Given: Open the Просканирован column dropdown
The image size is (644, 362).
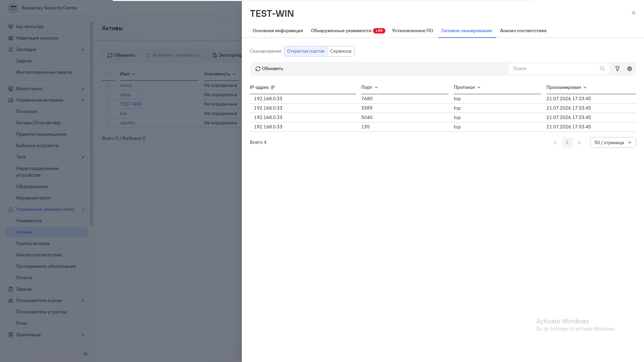Looking at the screenshot, I should [585, 87].
